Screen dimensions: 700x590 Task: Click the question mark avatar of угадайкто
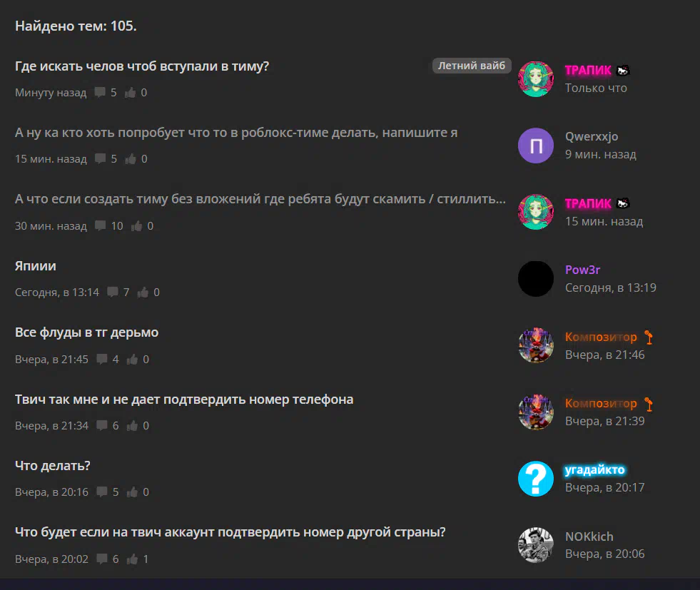click(x=536, y=479)
